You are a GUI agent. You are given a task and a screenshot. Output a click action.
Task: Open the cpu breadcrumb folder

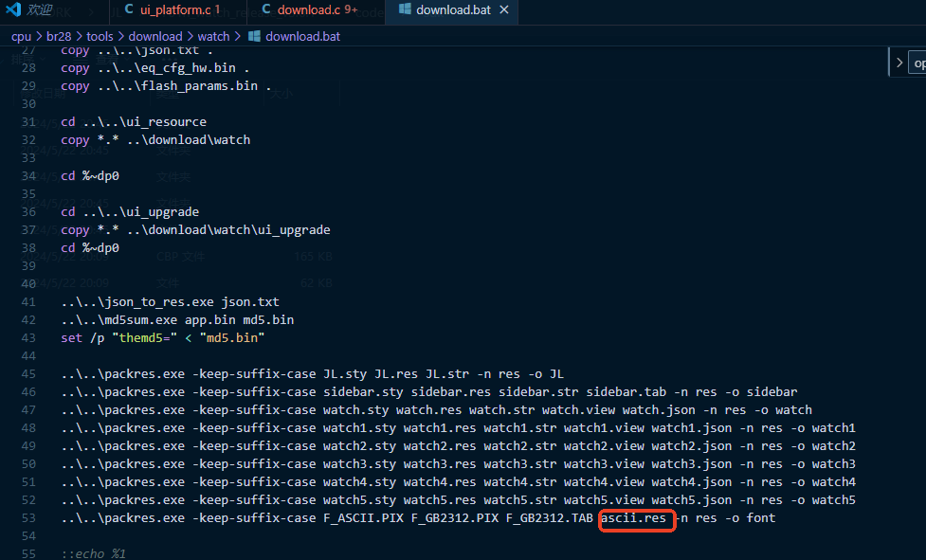pyautogui.click(x=21, y=37)
